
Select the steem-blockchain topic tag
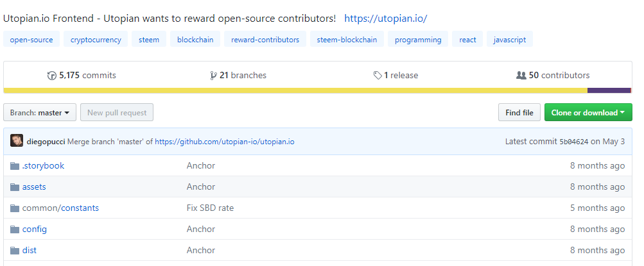[x=347, y=40]
